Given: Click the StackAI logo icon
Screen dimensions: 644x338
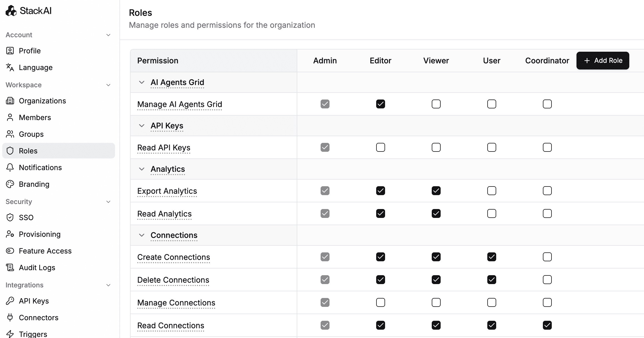Looking at the screenshot, I should pos(11,11).
